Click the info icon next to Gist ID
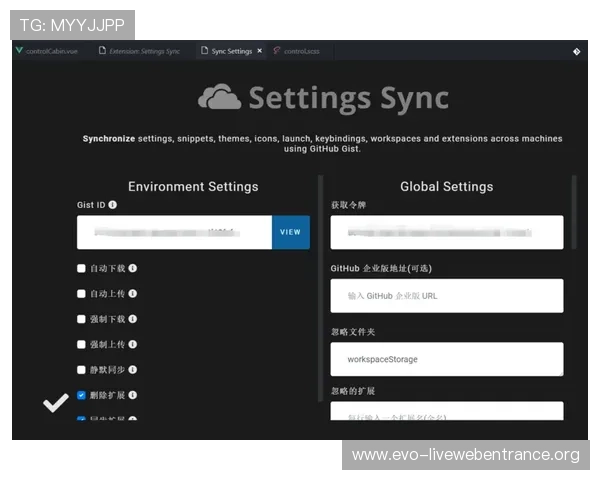This screenshot has width=600, height=480. (x=113, y=205)
